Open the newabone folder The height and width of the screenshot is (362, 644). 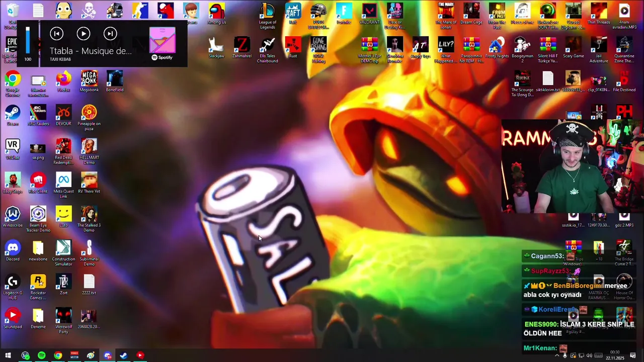pyautogui.click(x=38, y=250)
